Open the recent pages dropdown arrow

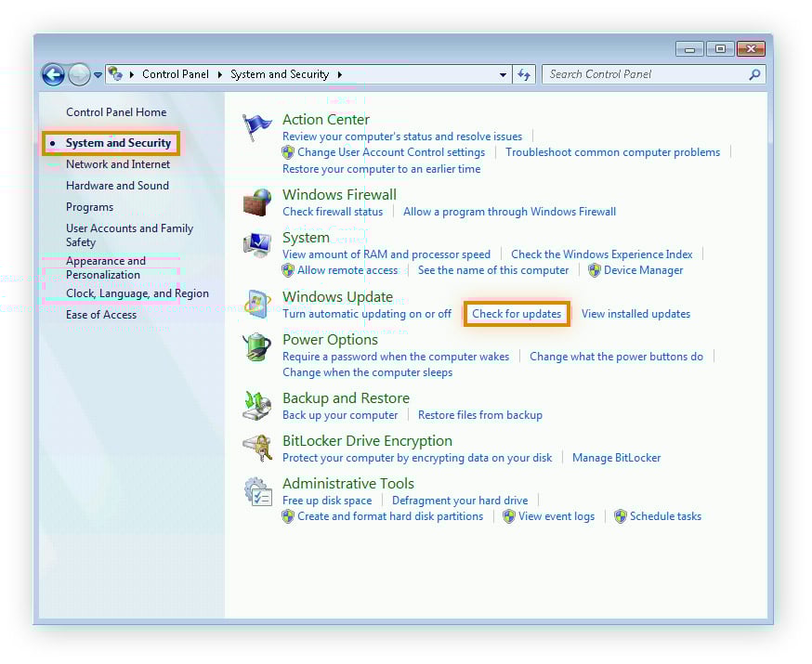pos(98,74)
